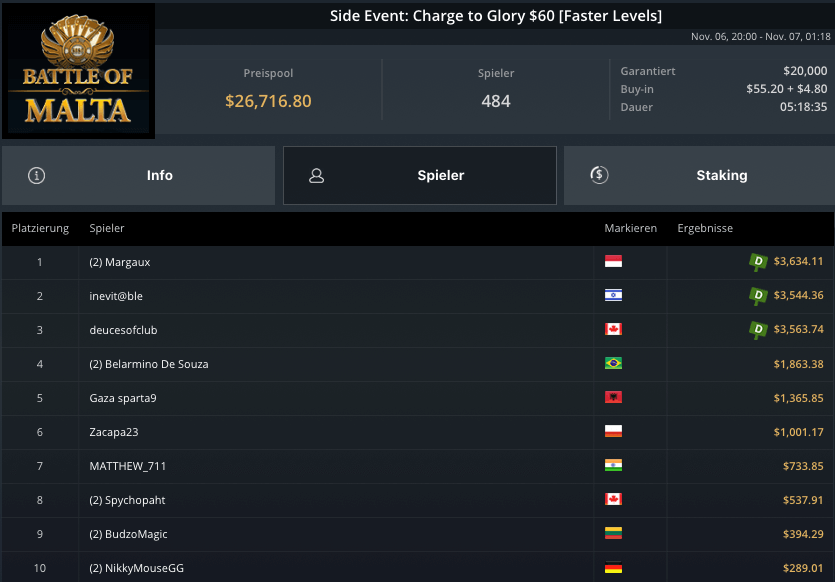
Task: Click the player silhouette icon
Action: pos(317,175)
